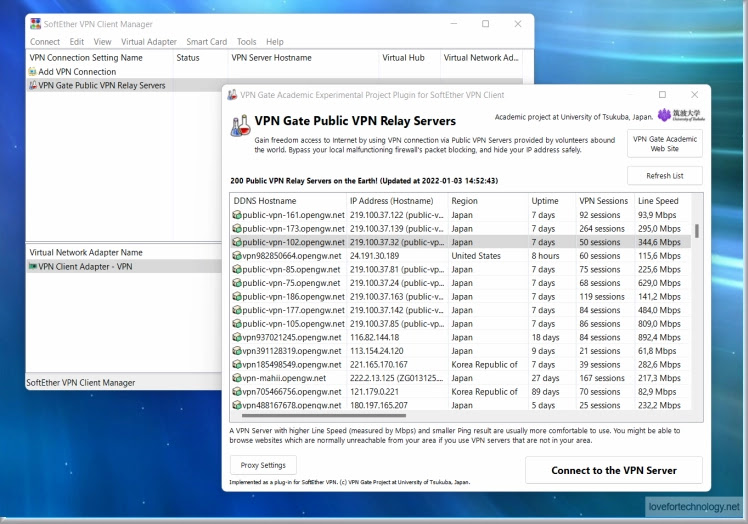Click the '89 days' uptime cell
Viewport: 748px width, 524px height.
[x=546, y=392]
